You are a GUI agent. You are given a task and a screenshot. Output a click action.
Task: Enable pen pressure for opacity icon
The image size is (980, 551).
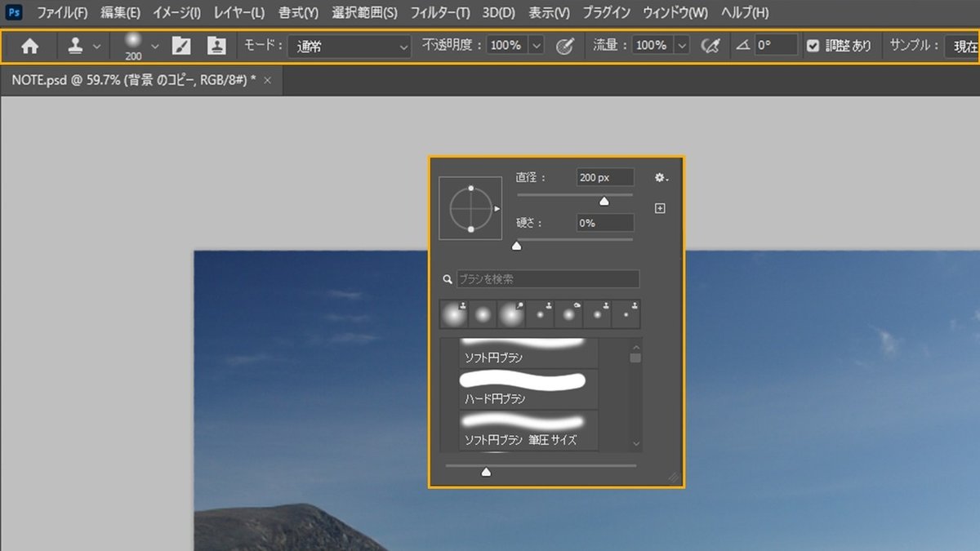[x=565, y=47]
